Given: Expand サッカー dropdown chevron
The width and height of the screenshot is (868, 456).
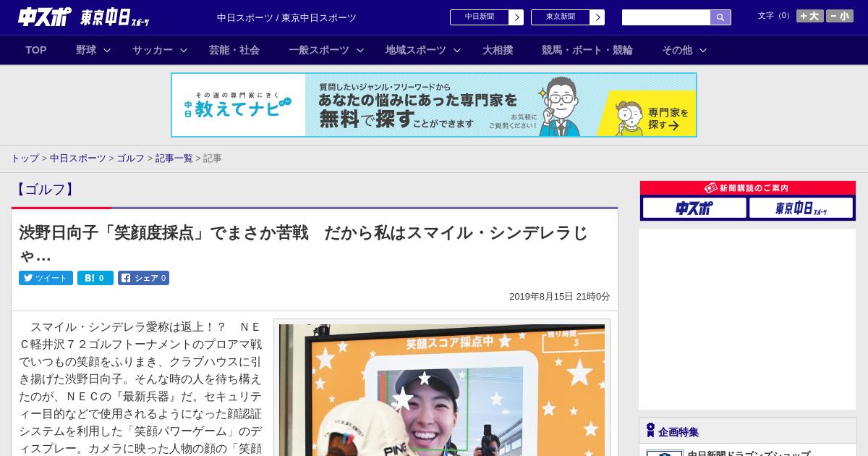Looking at the screenshot, I should 184,50.
